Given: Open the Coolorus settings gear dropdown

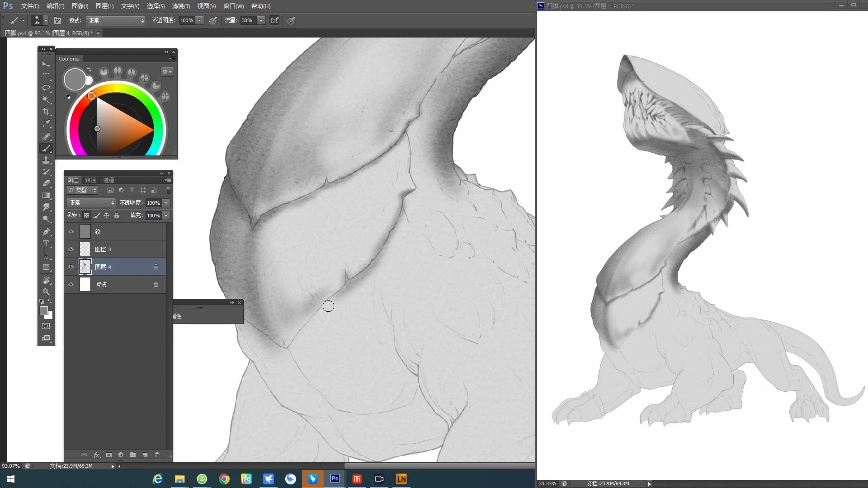Looking at the screenshot, I should coord(167,72).
